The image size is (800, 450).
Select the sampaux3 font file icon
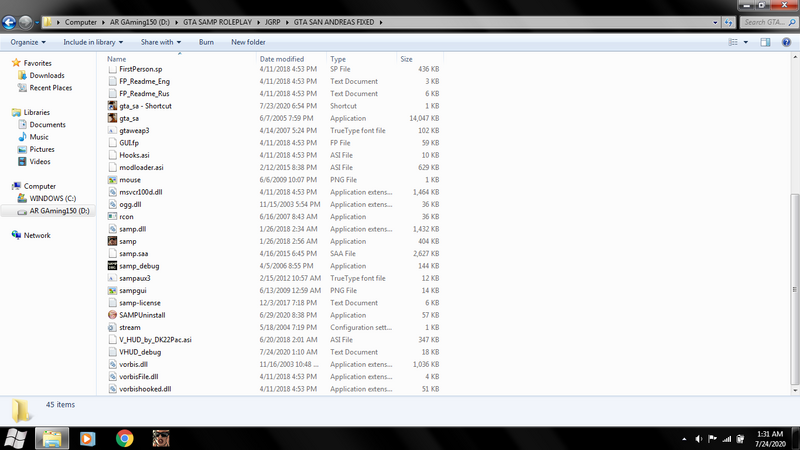tap(112, 279)
